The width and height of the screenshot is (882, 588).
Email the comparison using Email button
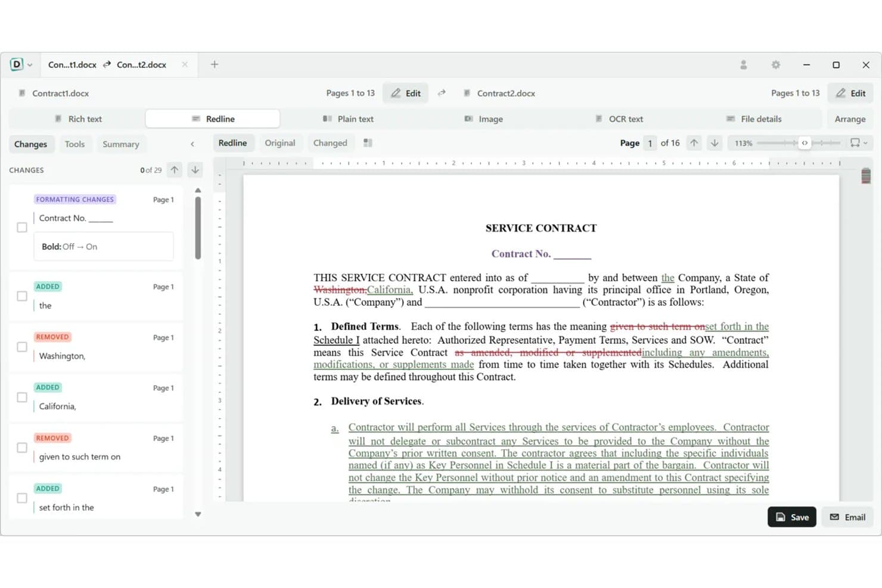[x=847, y=517]
